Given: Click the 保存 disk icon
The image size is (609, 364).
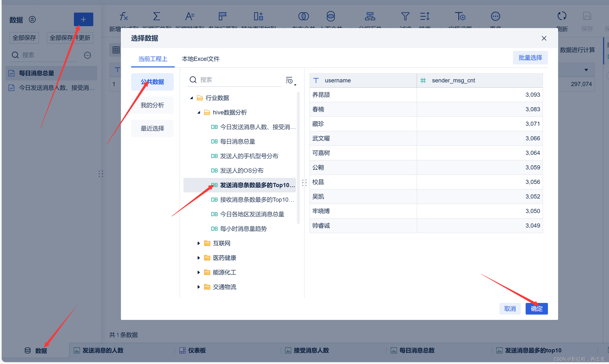Looking at the screenshot, I should click(587, 16).
